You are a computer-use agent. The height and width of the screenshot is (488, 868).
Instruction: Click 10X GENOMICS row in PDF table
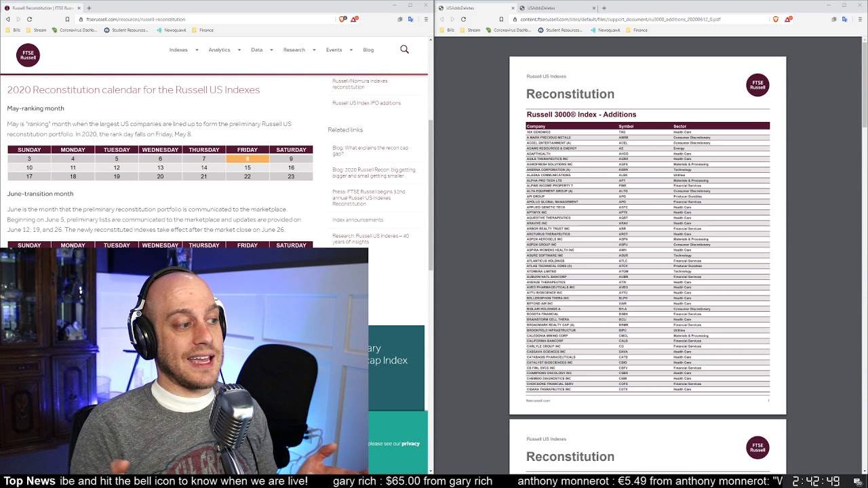point(648,132)
